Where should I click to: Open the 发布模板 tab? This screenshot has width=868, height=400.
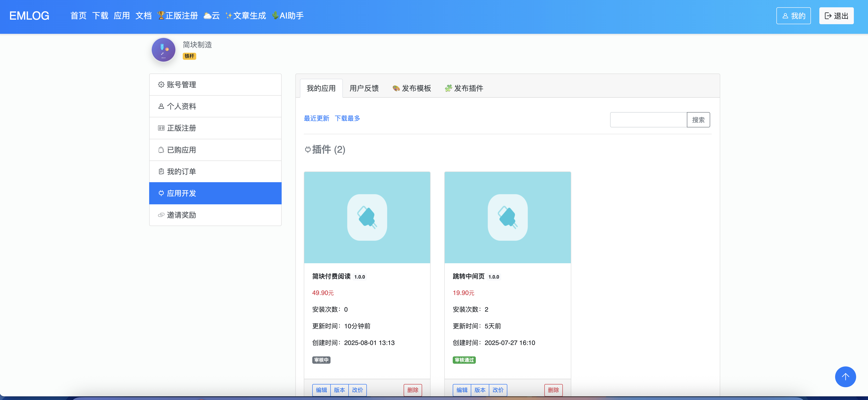click(411, 88)
